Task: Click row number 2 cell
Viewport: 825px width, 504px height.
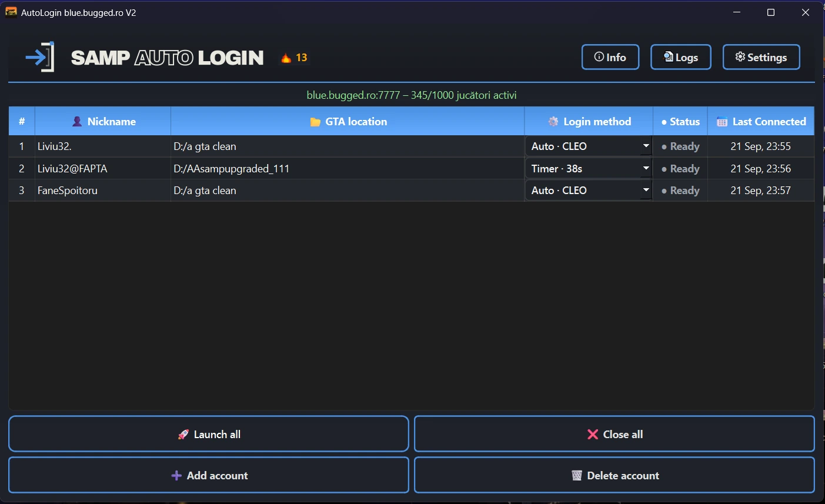Action: (22, 169)
